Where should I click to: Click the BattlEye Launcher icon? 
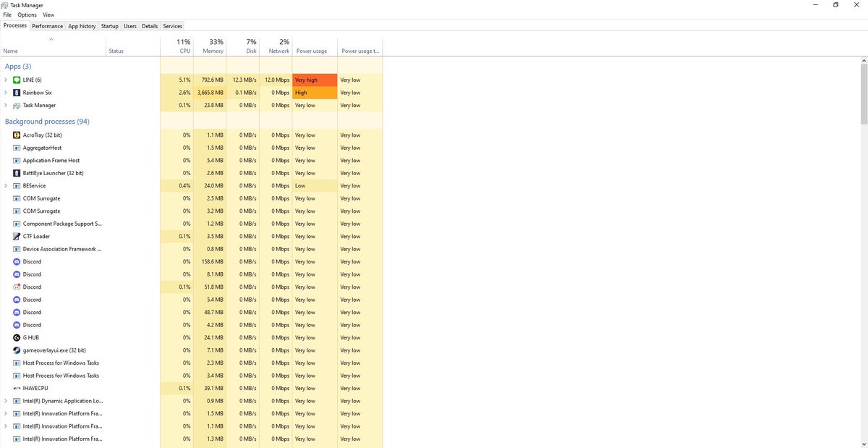[17, 173]
